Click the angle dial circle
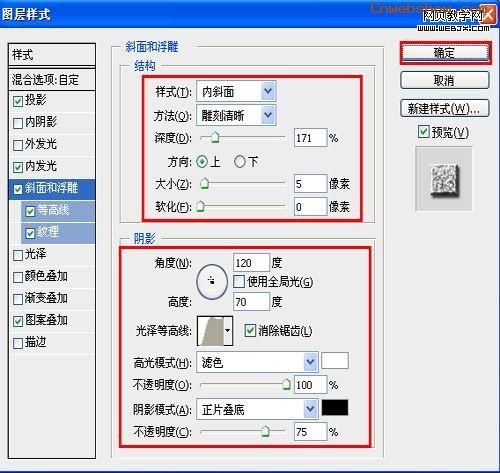Screen dimensions: 500x473 (212, 282)
